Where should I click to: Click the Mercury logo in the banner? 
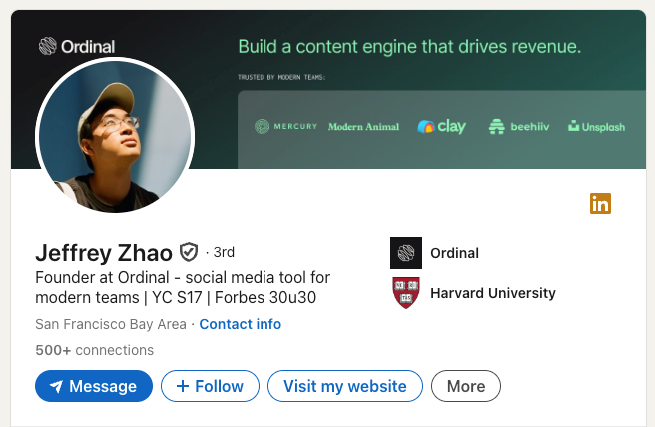(x=286, y=126)
